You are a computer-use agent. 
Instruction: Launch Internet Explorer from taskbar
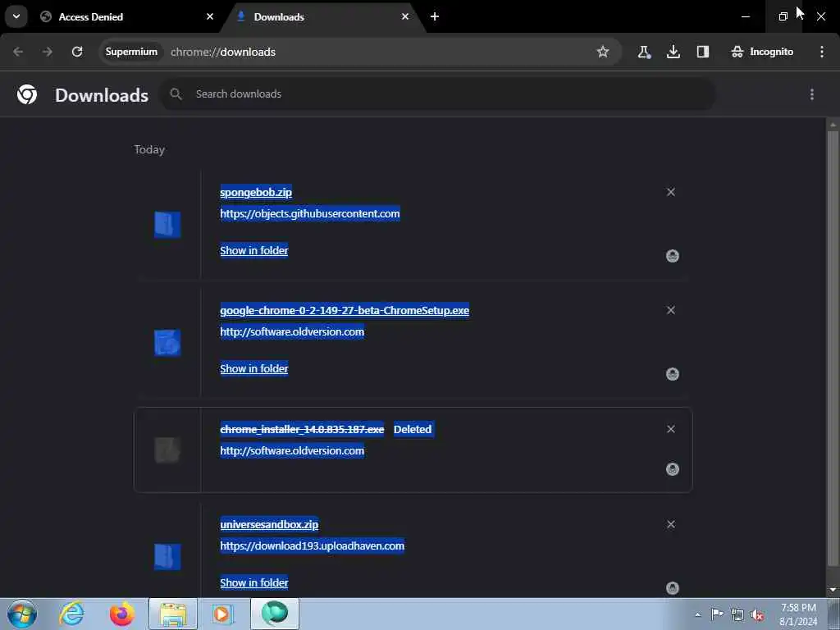[71, 614]
